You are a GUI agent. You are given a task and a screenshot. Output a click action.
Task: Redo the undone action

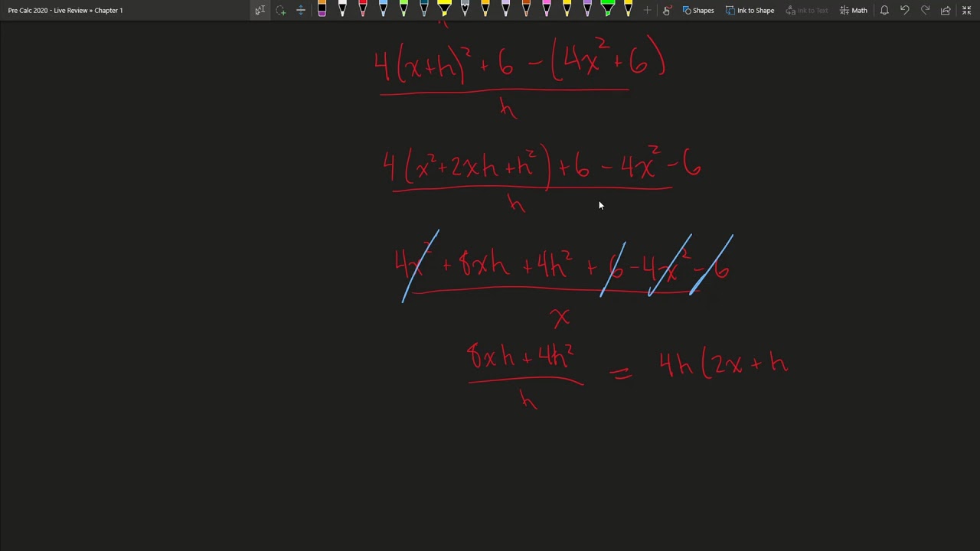point(925,10)
